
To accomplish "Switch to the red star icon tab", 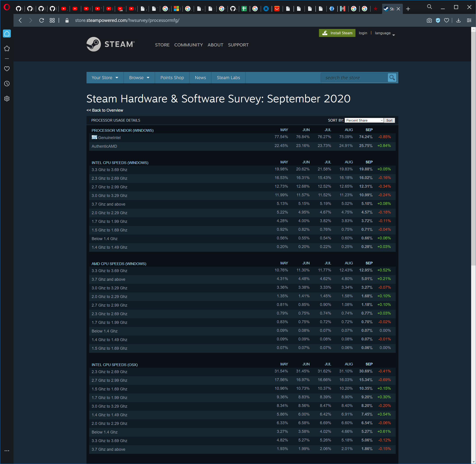I will click(375, 9).
